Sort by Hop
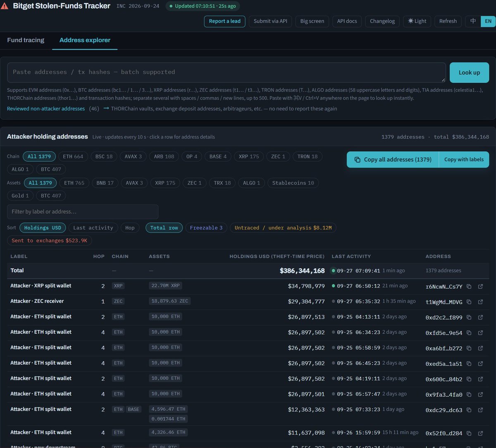This screenshot has height=448, width=496. (x=130, y=228)
